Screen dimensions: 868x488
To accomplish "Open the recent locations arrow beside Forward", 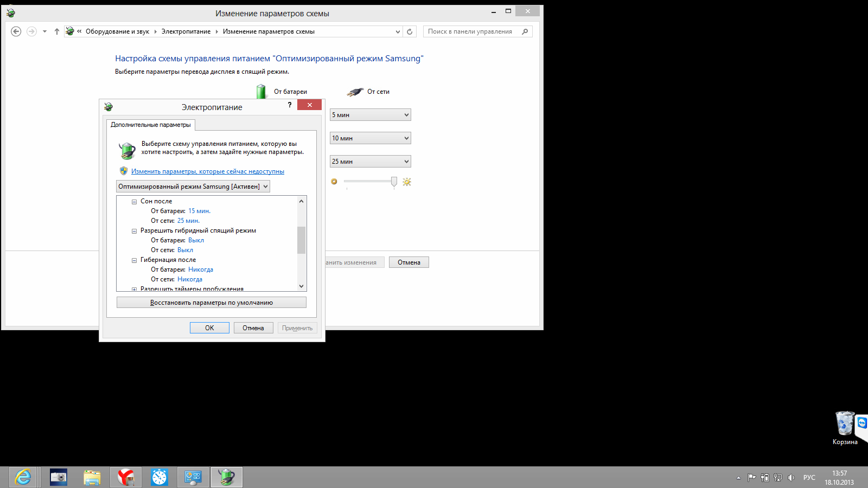I will [44, 31].
